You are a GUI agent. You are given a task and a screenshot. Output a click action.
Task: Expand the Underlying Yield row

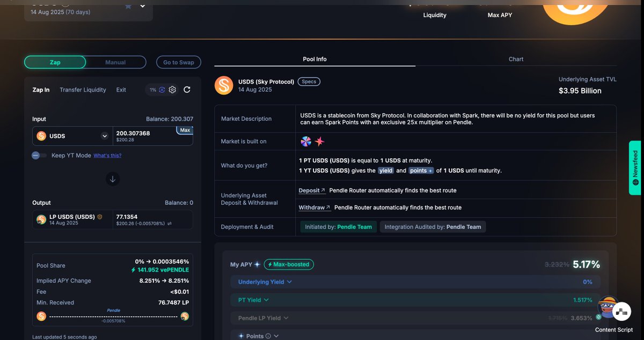click(x=415, y=282)
